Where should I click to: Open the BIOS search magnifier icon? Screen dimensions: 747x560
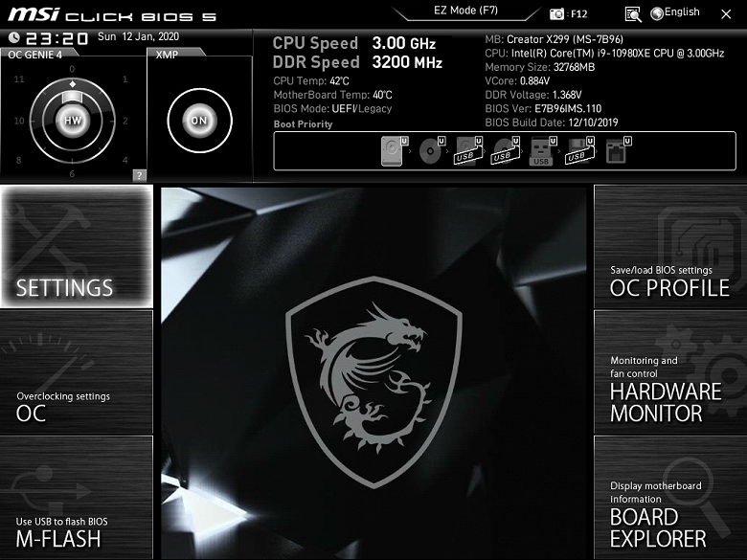pyautogui.click(x=633, y=14)
